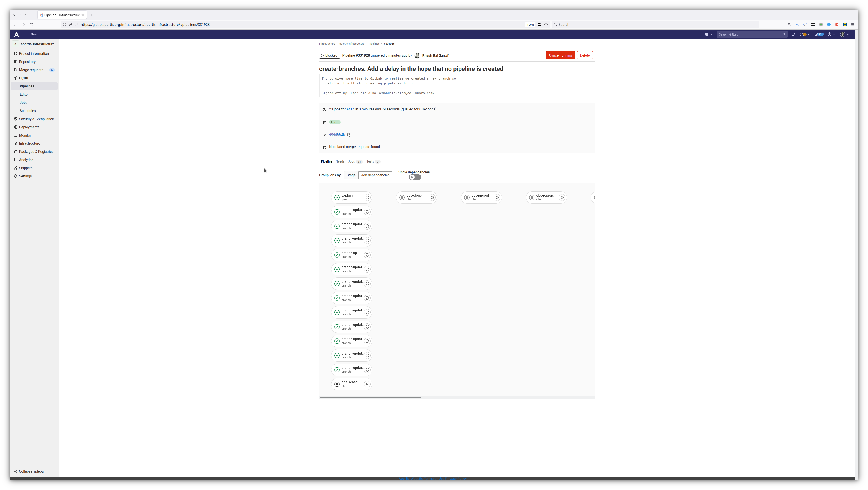Play the obs-schedule manual job

tap(367, 384)
